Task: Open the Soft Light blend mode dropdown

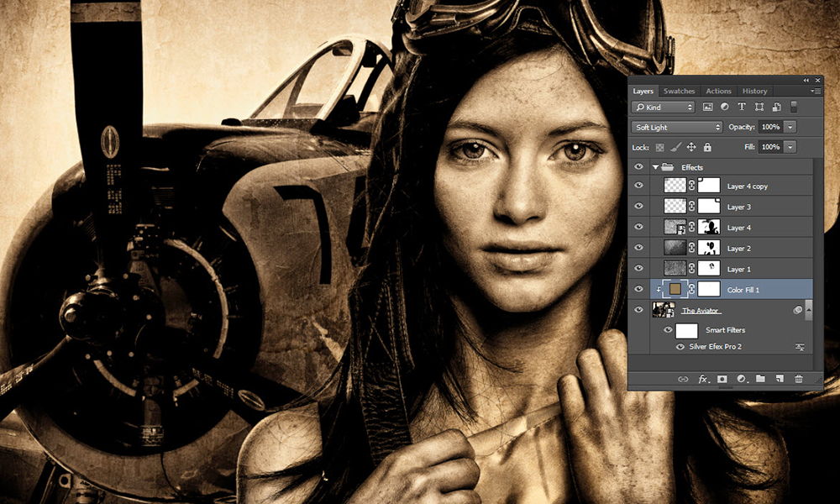Action: 676,127
